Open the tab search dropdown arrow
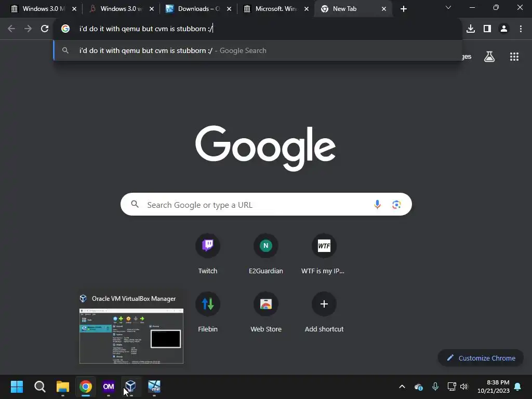Viewport: 532px width, 399px height. [448, 7]
